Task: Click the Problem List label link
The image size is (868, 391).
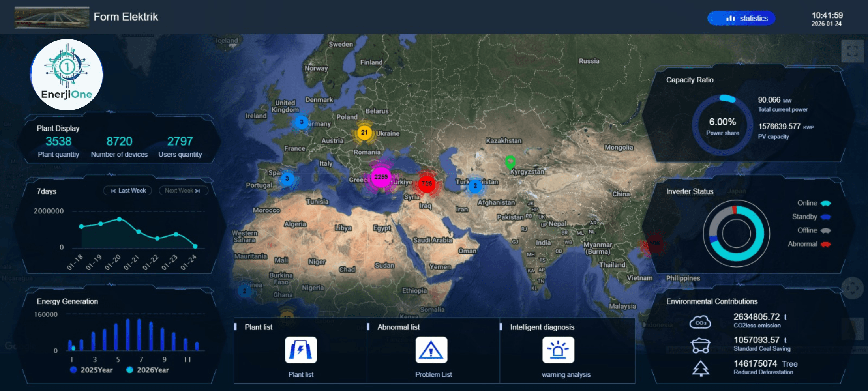Action: coord(433,374)
